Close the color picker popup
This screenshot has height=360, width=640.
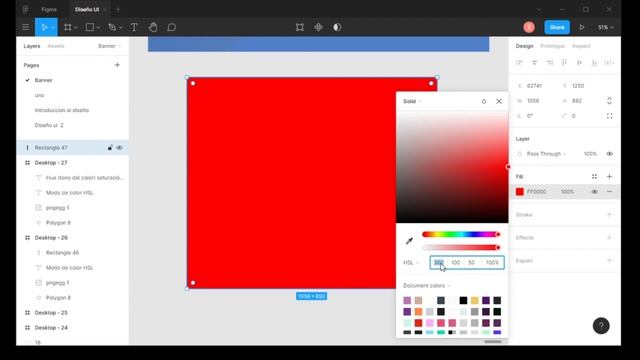(x=499, y=101)
